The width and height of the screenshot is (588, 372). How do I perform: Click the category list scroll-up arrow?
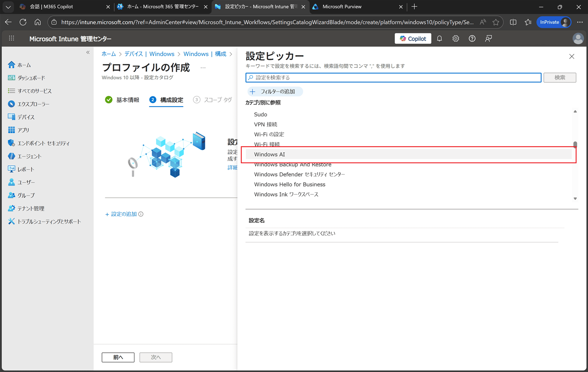tap(575, 112)
